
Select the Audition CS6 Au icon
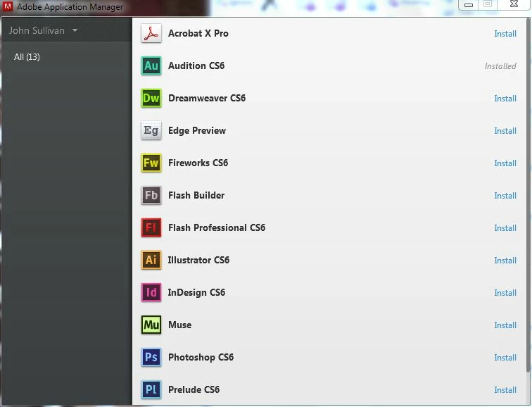(x=151, y=65)
